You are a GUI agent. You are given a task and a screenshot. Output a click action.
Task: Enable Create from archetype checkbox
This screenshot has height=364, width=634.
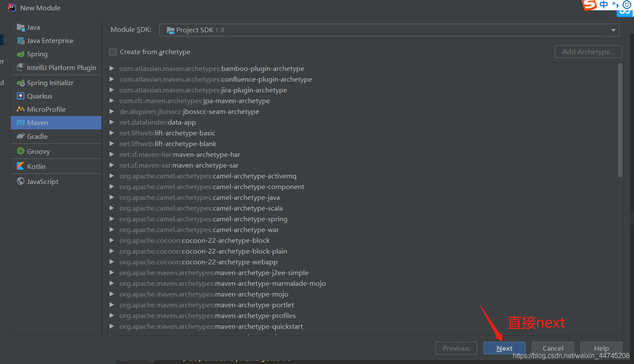113,52
